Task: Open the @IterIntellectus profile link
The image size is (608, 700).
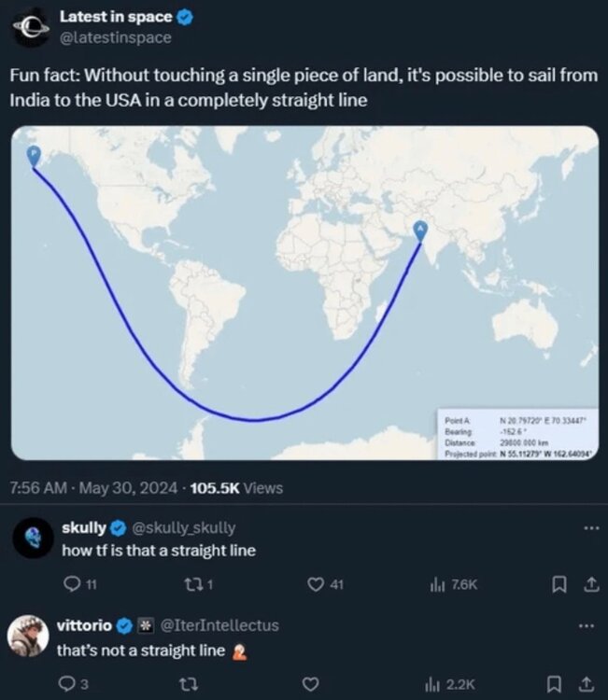Action: tap(219, 625)
